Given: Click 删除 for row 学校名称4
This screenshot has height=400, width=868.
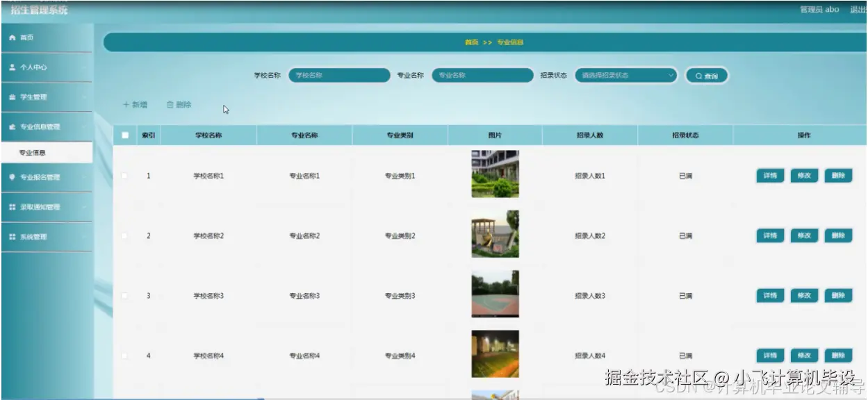Looking at the screenshot, I should (x=838, y=356).
